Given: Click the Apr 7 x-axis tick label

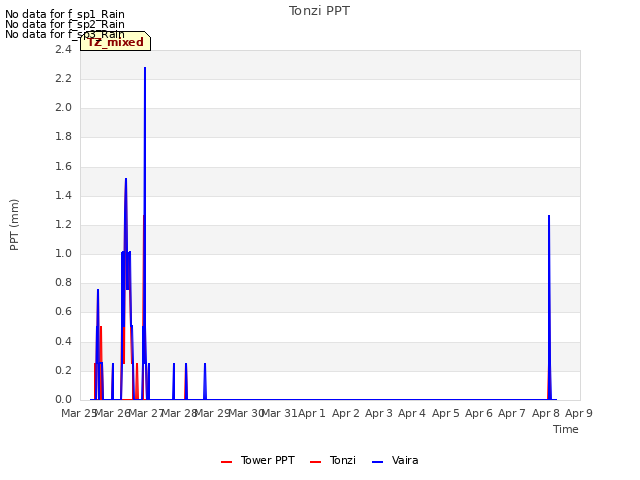Looking at the screenshot, I should (512, 413).
